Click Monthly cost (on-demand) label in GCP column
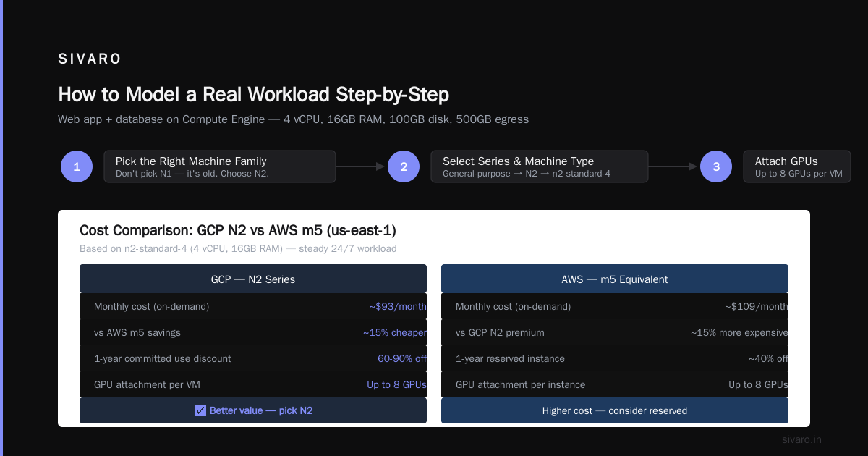 click(151, 306)
